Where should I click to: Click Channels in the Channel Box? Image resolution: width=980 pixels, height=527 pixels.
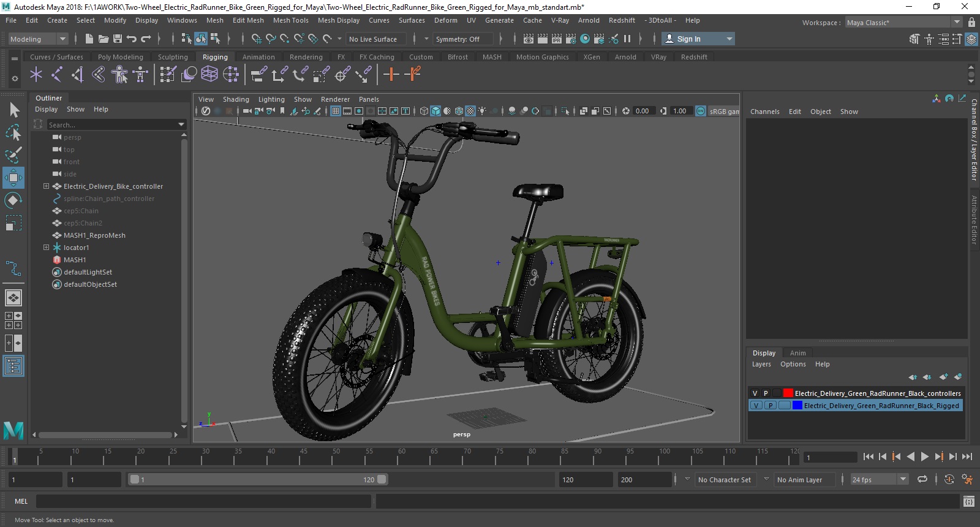click(x=765, y=112)
